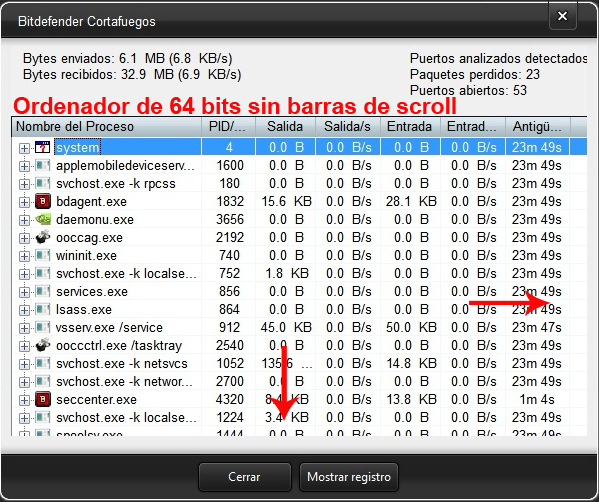Viewport: 599px width, 502px height.
Task: Sort by Salida/s column header
Action: [x=348, y=126]
